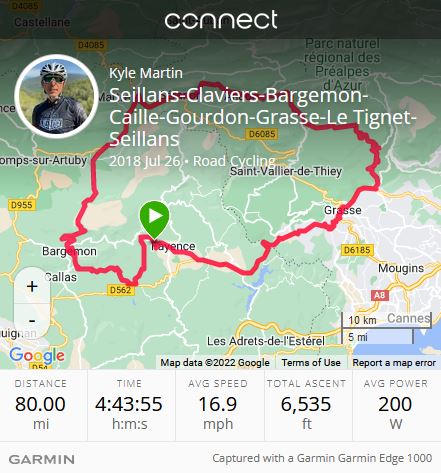Click the Map data ©2022 Google text
This screenshot has width=441, height=473.
tap(215, 362)
